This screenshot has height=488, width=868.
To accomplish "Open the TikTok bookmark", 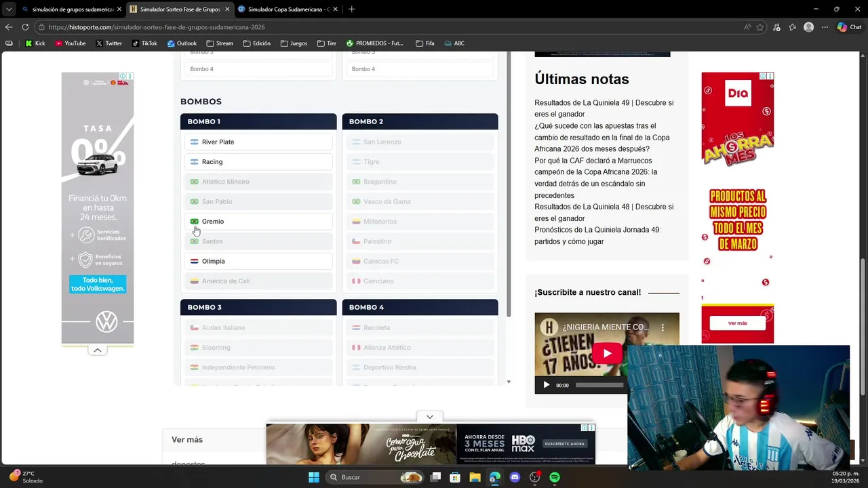I will pyautogui.click(x=144, y=43).
